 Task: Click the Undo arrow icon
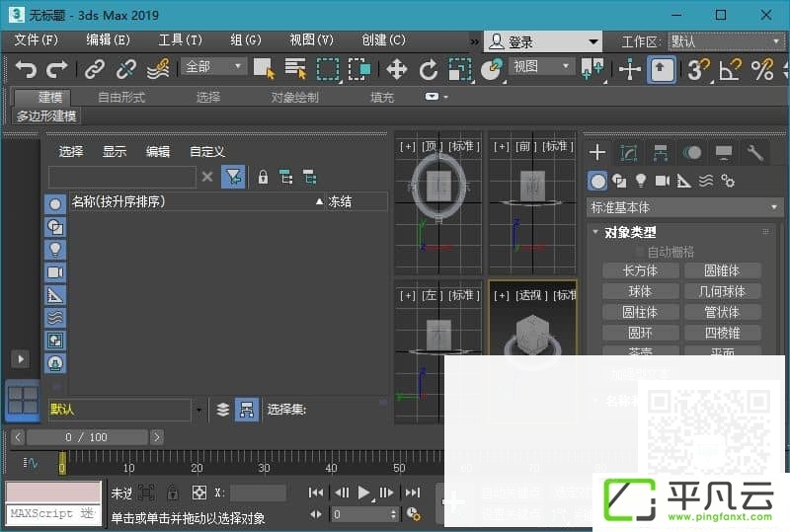pos(26,68)
